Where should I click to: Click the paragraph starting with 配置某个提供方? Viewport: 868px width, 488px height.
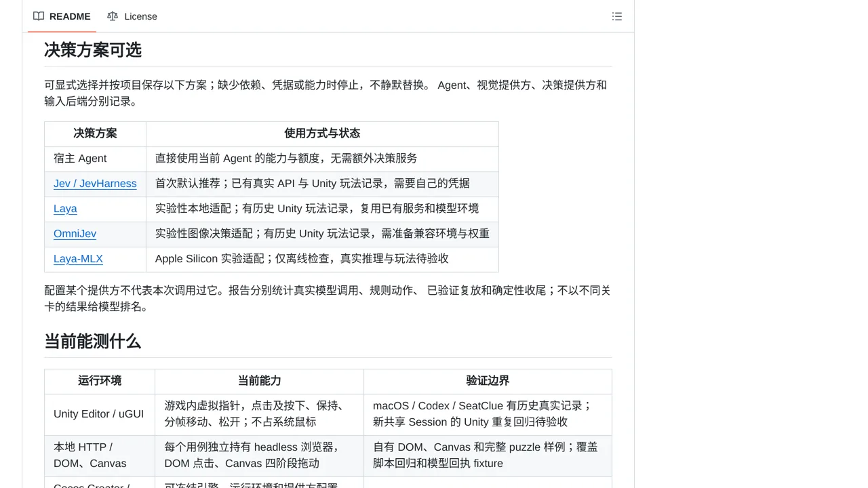(x=328, y=299)
